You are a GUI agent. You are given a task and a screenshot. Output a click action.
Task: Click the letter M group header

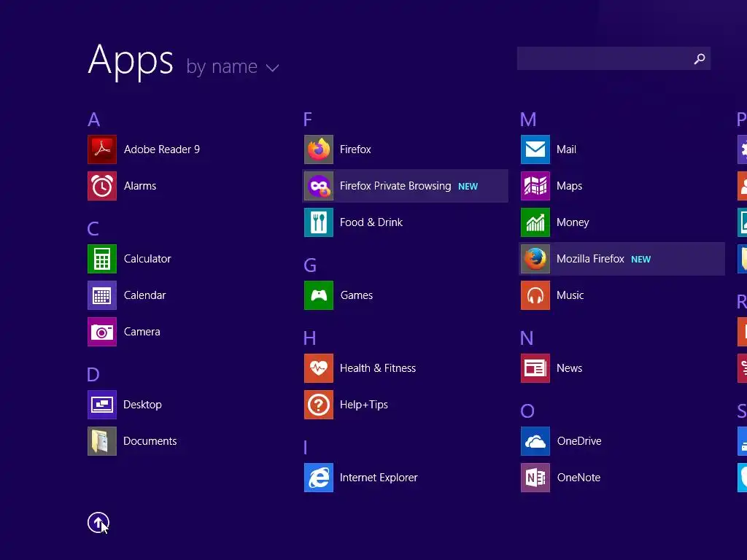[x=528, y=120]
